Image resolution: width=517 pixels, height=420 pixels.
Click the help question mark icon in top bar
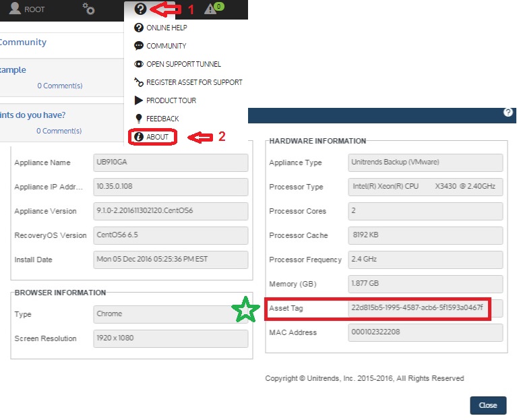click(x=140, y=9)
